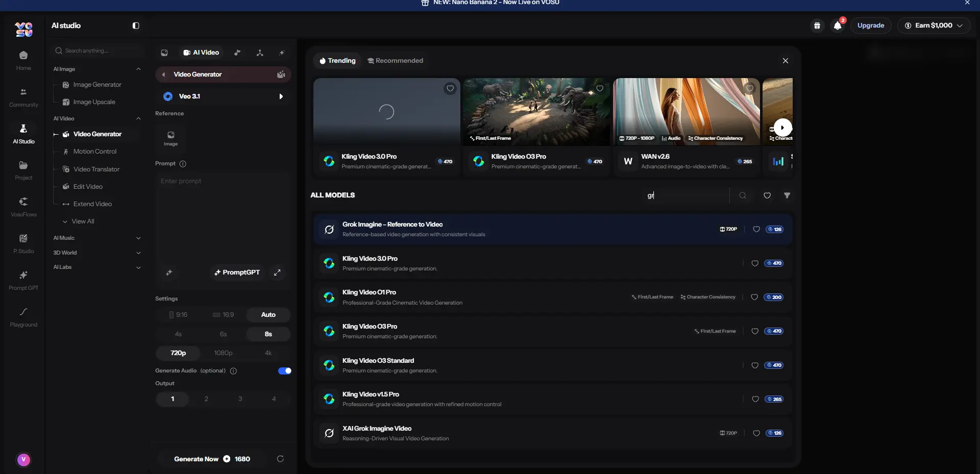This screenshot has width=980, height=474.
Task: Switch to the Trending tab
Action: (x=337, y=61)
